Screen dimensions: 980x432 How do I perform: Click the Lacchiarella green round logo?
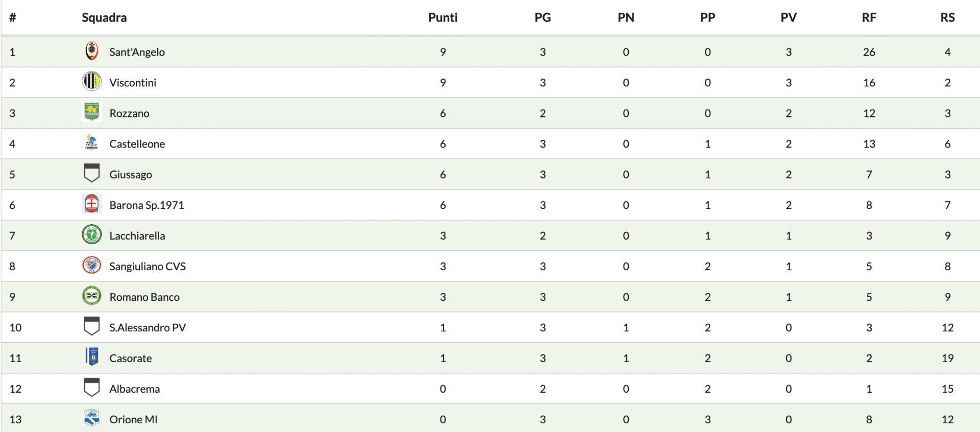point(92,235)
